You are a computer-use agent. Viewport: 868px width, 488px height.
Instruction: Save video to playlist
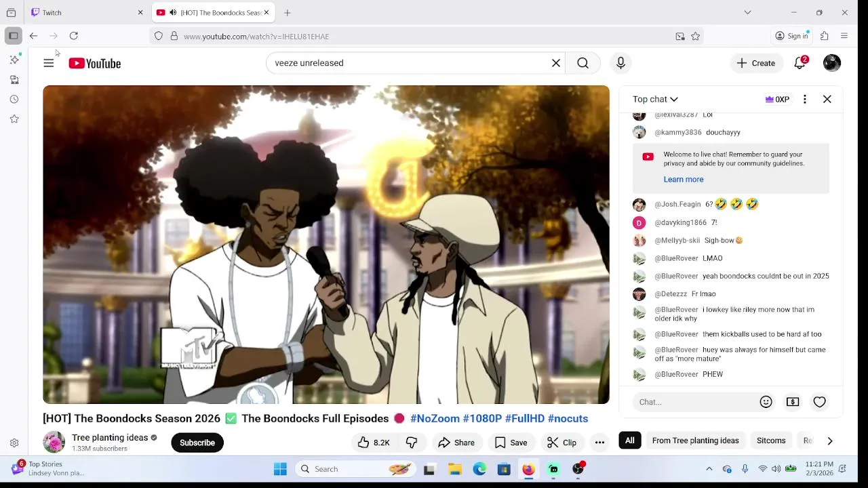[x=511, y=443]
